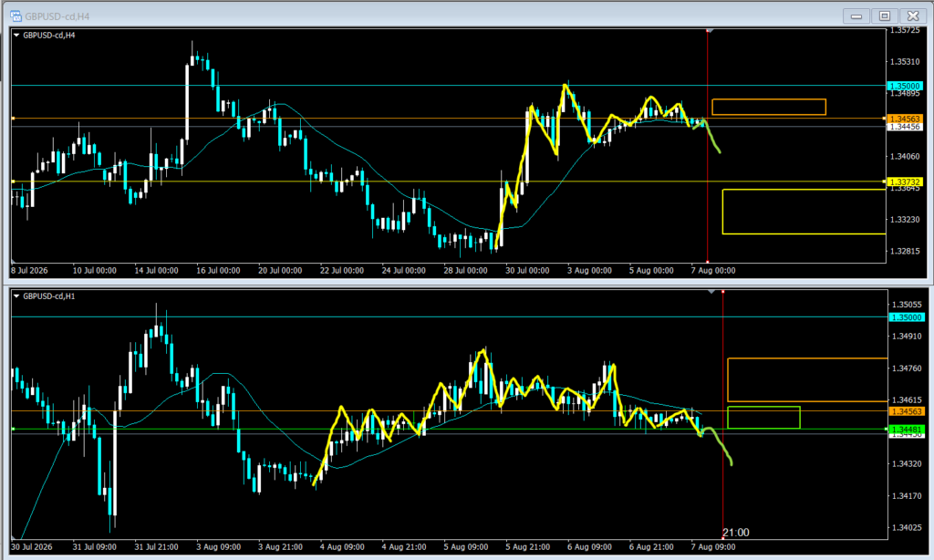Click the 1.32815 value on the H4 price scale

[904, 251]
